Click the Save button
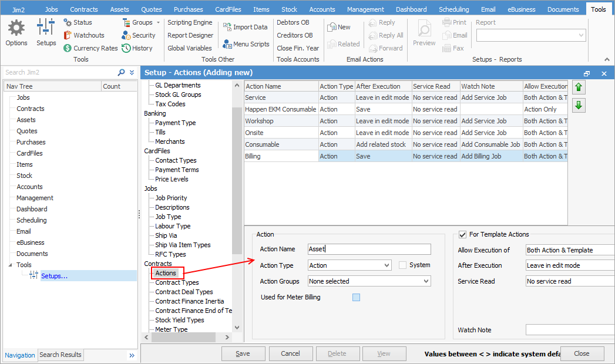Viewport: 615px width, 364px height. pyautogui.click(x=243, y=353)
